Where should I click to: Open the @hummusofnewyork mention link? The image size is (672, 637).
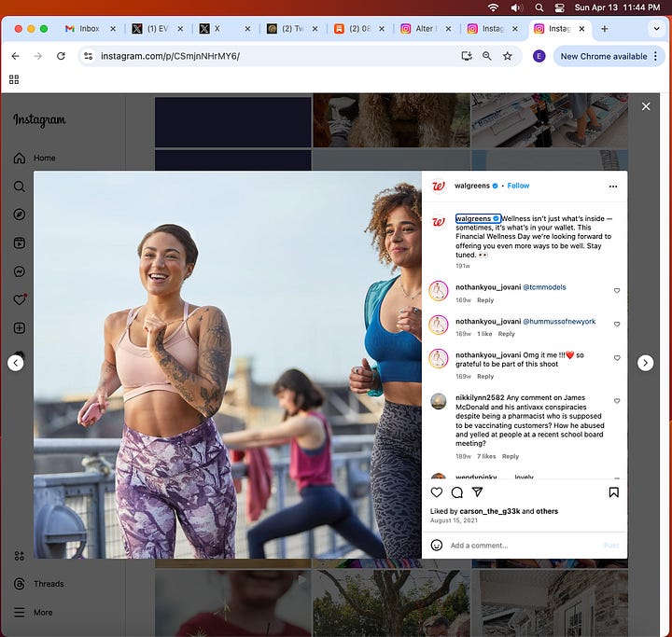tap(559, 321)
